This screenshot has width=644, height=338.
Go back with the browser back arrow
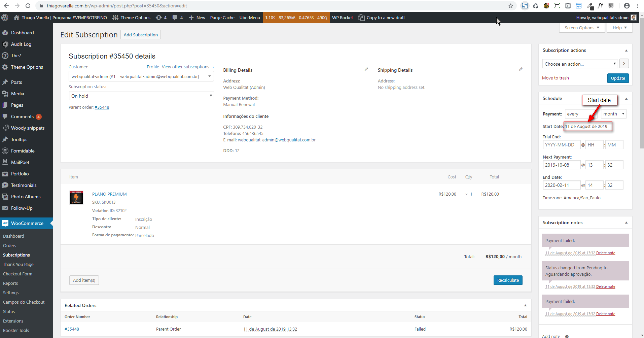coord(6,6)
